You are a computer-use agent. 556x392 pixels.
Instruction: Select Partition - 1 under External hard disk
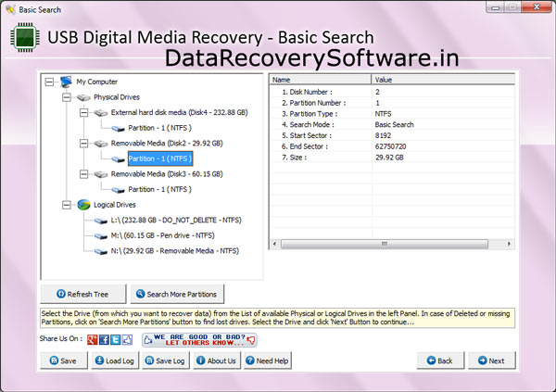coord(159,128)
